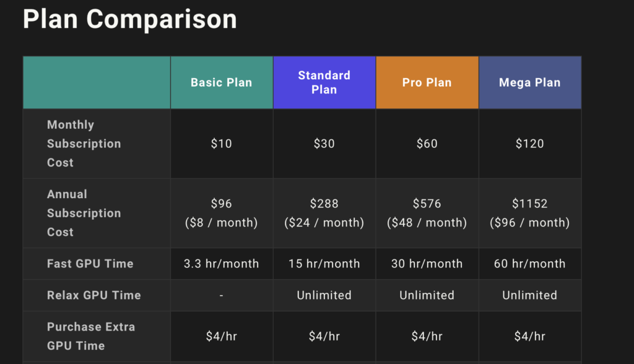Click the empty teal top-left header cell
Screen dimensions: 634x364
[97, 82]
